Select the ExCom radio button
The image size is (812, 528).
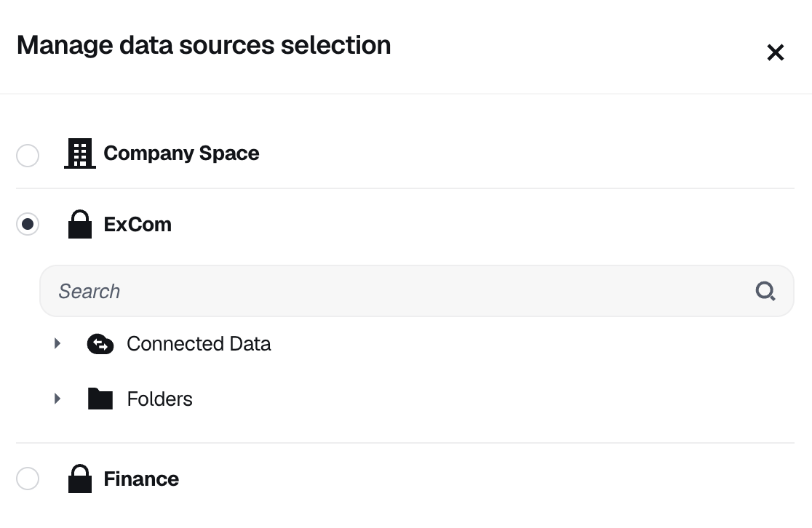(x=28, y=224)
